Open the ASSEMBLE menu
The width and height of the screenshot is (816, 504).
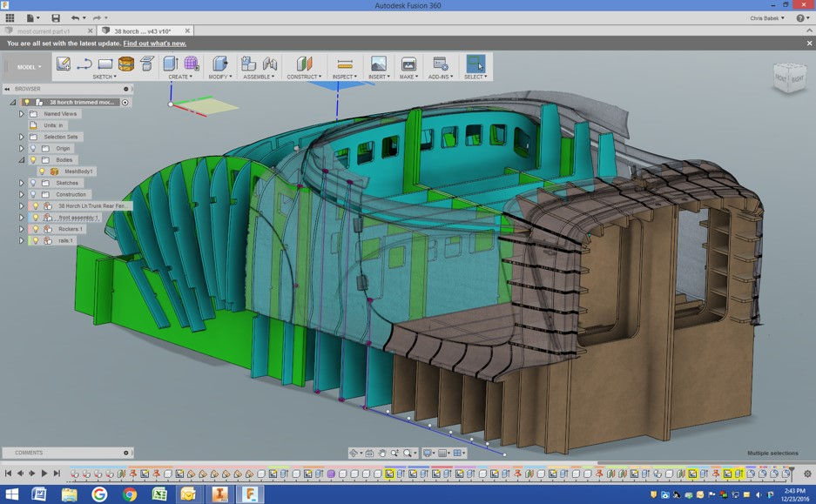pyautogui.click(x=260, y=77)
